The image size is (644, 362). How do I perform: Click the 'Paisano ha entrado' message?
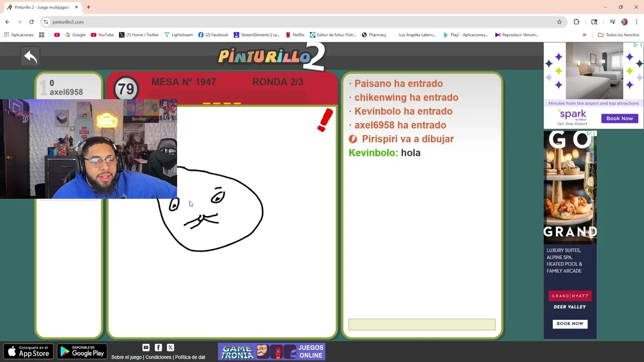tap(398, 83)
